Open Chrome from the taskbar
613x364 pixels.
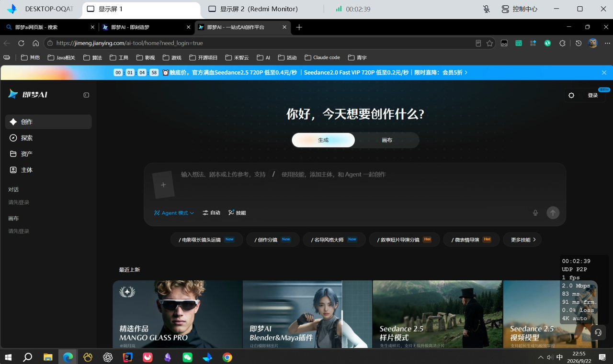(x=227, y=357)
